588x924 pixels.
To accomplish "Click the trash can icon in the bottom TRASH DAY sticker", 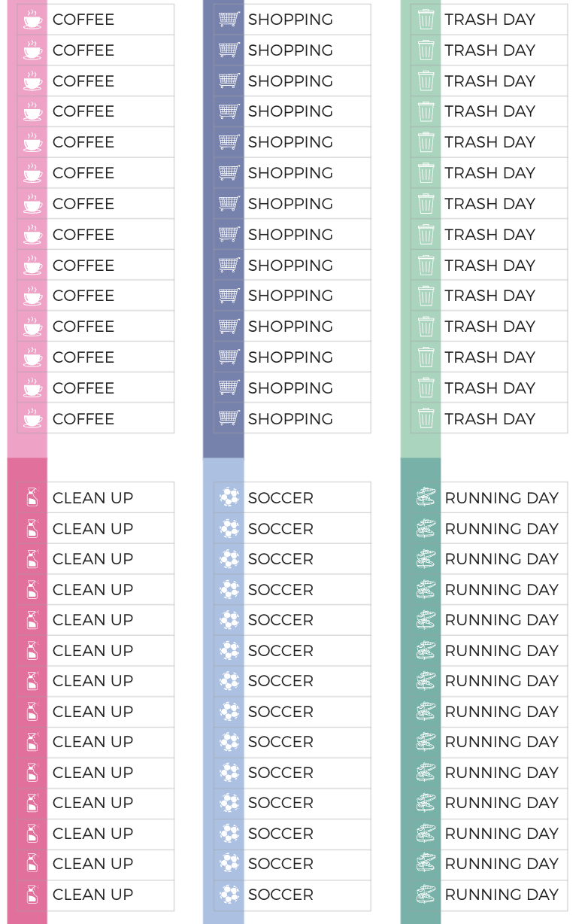I will pyautogui.click(x=426, y=418).
